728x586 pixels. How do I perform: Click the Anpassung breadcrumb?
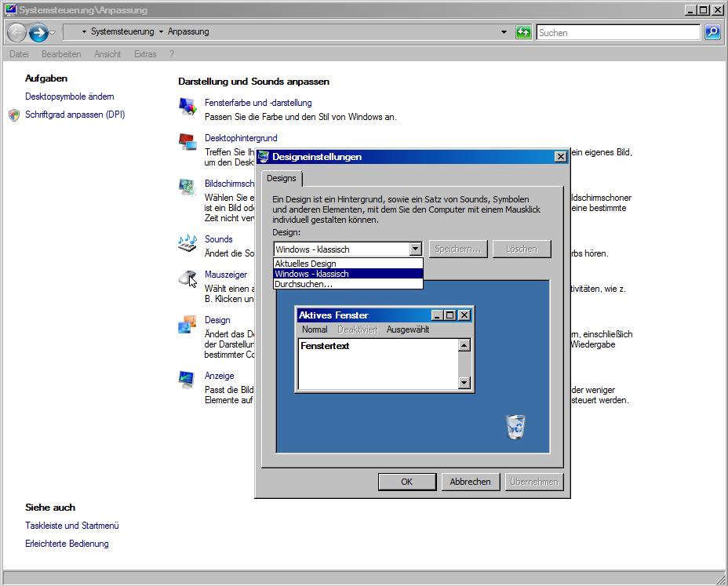pyautogui.click(x=188, y=31)
